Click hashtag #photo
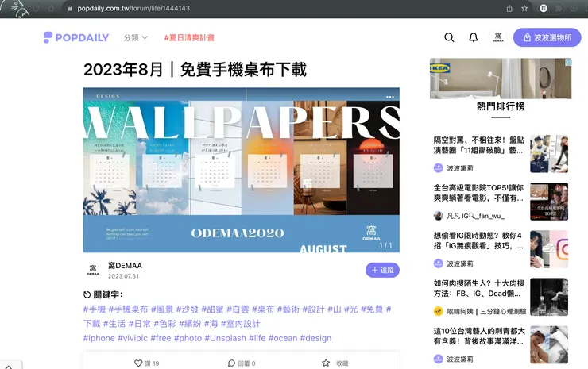Screen dimensions: 588x369 (188, 338)
